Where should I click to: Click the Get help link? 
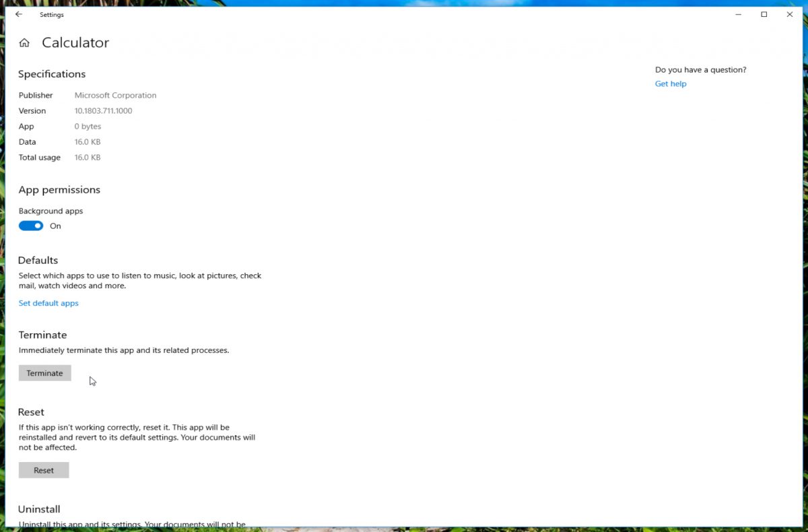click(670, 84)
